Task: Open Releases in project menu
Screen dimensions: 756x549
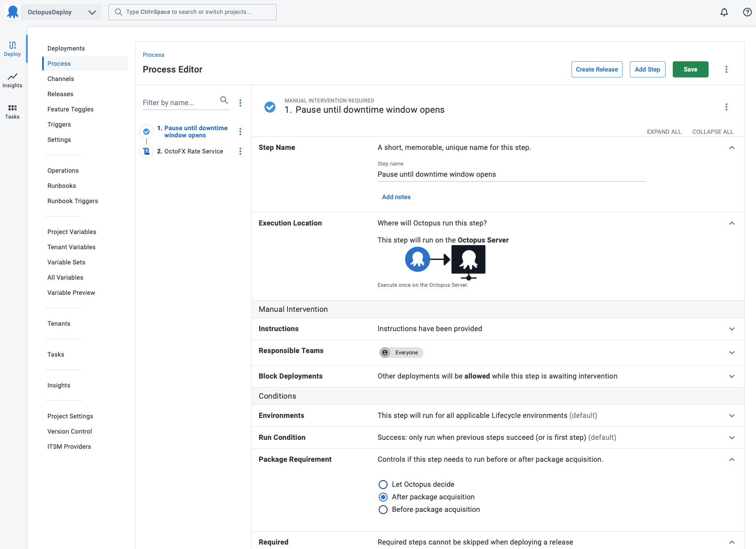Action: tap(60, 94)
